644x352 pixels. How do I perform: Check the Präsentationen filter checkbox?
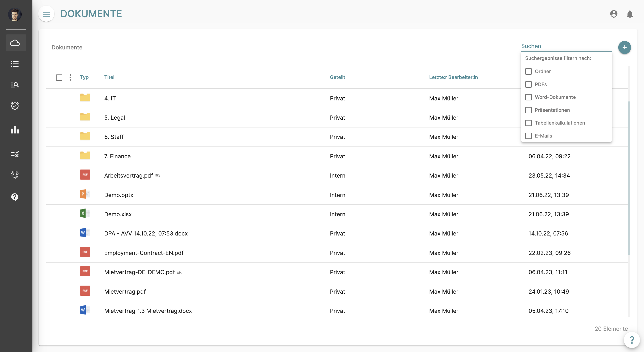(528, 110)
